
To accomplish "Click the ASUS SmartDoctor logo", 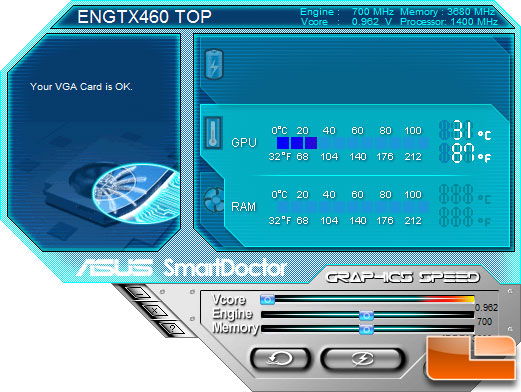I will click(182, 268).
